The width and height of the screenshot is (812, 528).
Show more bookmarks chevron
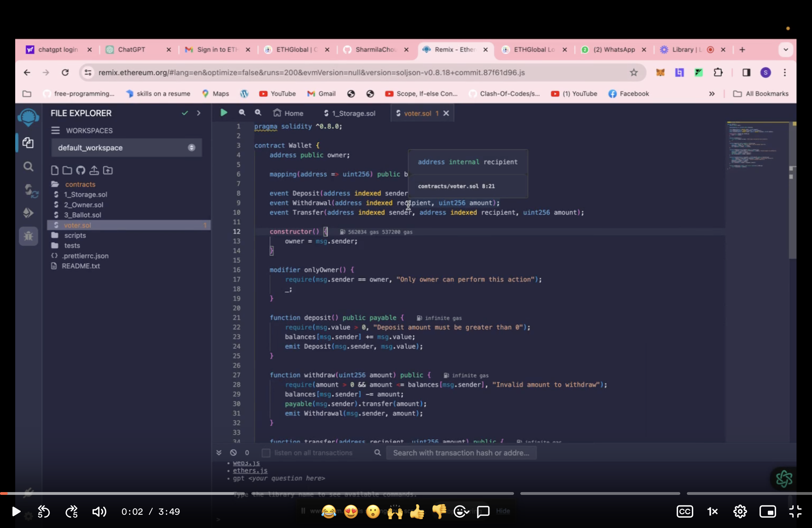click(x=712, y=93)
